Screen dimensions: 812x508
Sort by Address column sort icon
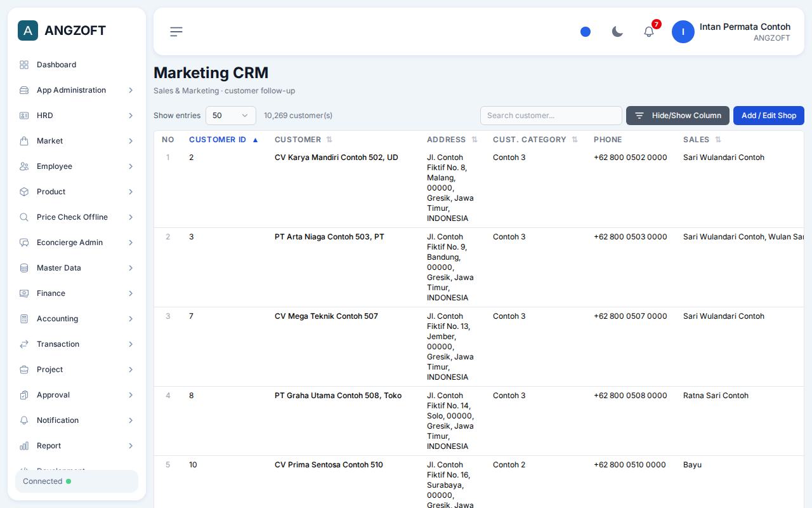point(475,140)
